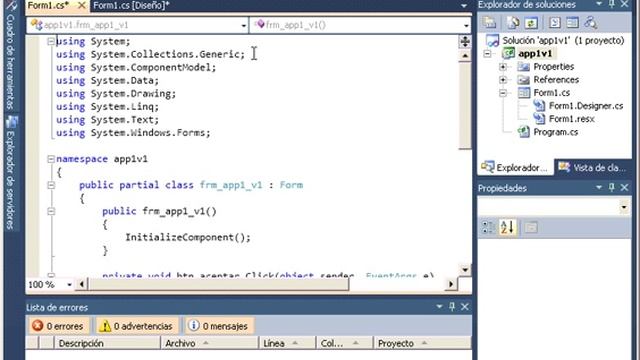Image resolution: width=640 pixels, height=360 pixels.
Task: Switch to Form1.cs [Diseño] tab
Action: pos(131,5)
